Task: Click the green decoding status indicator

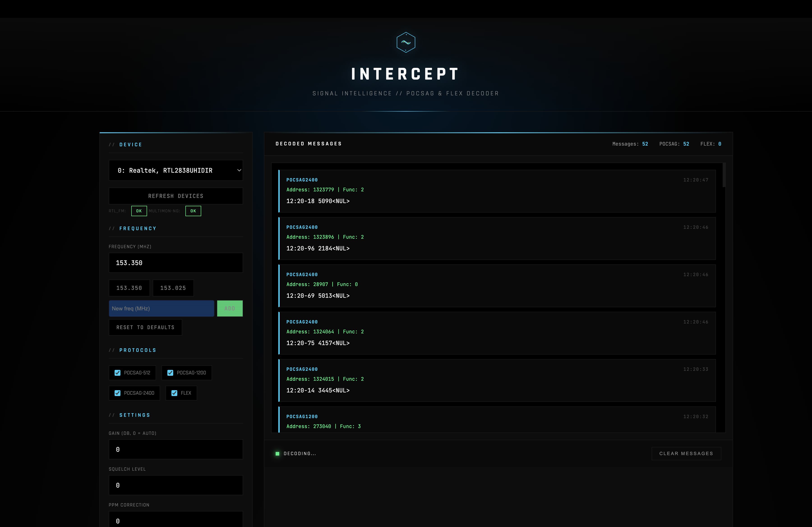Action: click(x=277, y=453)
